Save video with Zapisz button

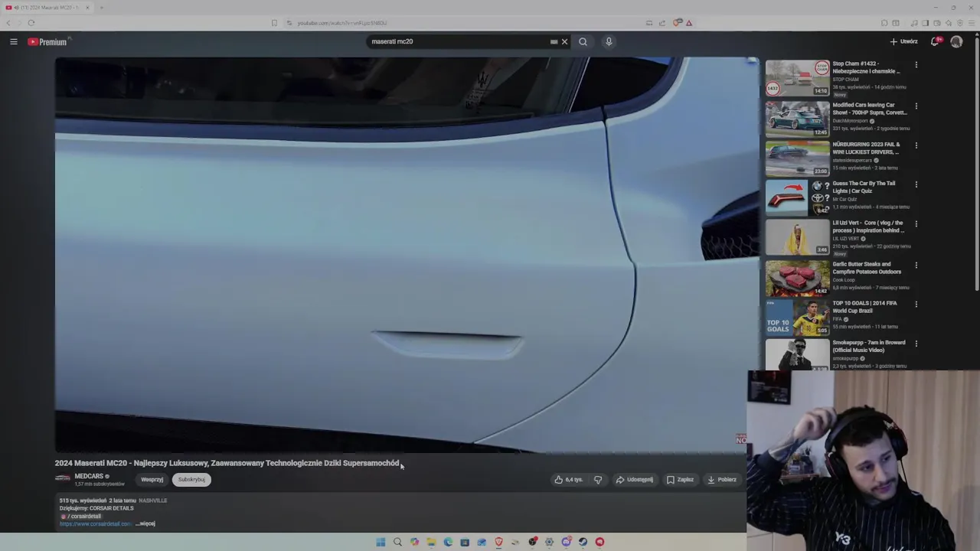click(x=680, y=480)
